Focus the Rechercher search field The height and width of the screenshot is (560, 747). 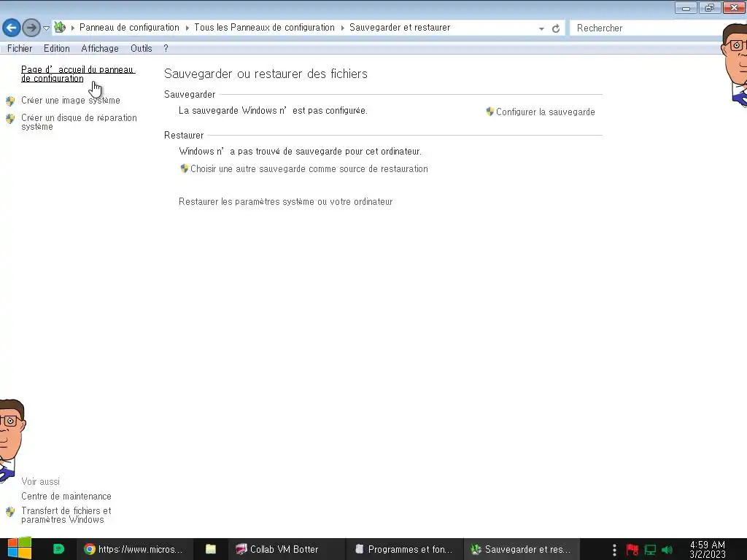(648, 28)
